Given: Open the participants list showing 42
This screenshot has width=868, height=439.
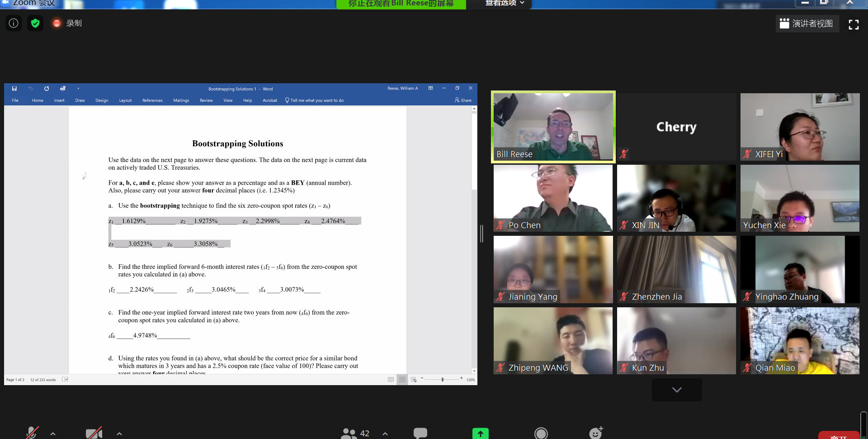Looking at the screenshot, I should click(x=355, y=433).
